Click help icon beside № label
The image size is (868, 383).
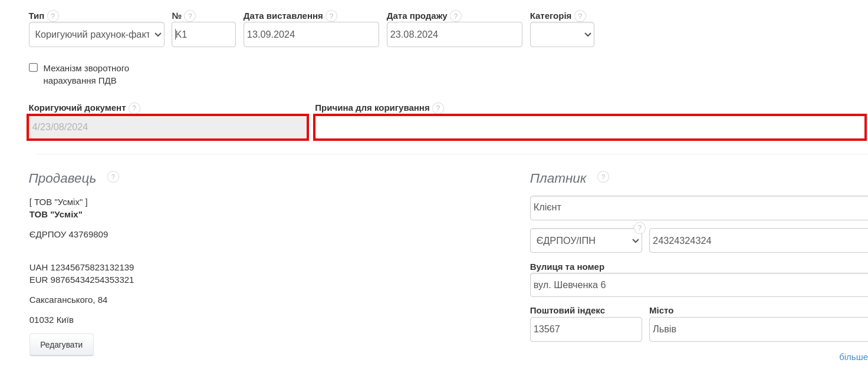click(x=190, y=16)
